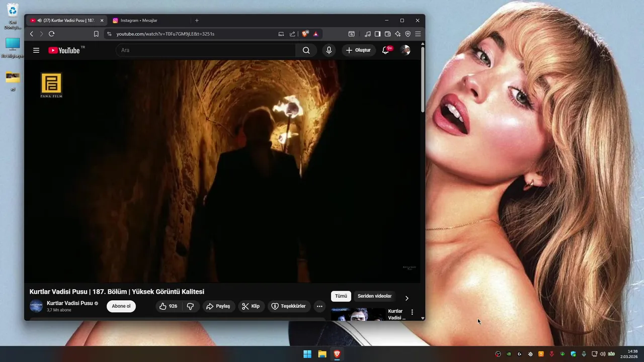Select Bu bilgisayar desktop icon

[x=13, y=48]
